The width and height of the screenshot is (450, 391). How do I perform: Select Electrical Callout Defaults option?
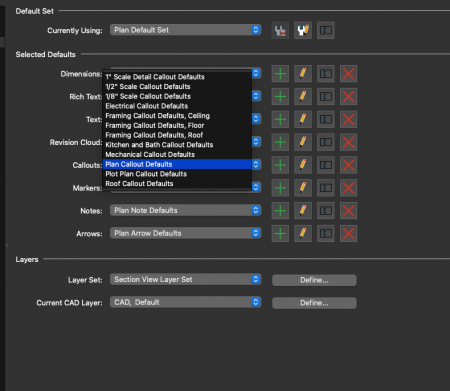click(x=177, y=106)
